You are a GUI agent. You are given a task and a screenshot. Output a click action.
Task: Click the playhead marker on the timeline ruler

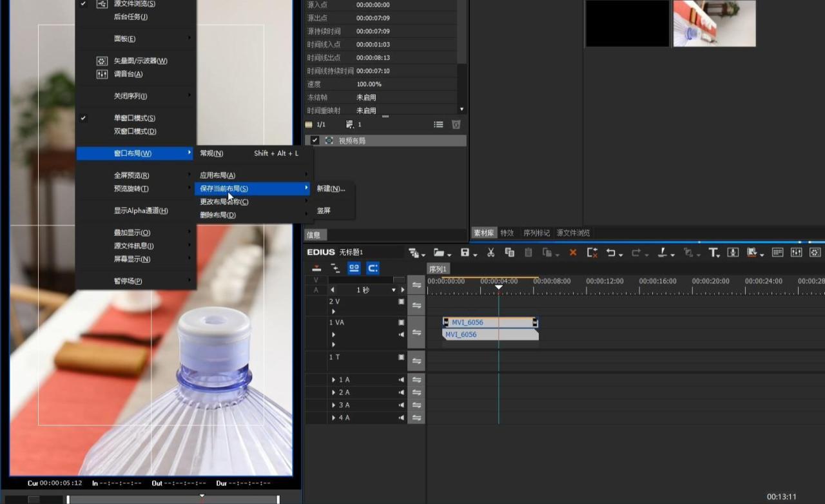[x=498, y=287]
